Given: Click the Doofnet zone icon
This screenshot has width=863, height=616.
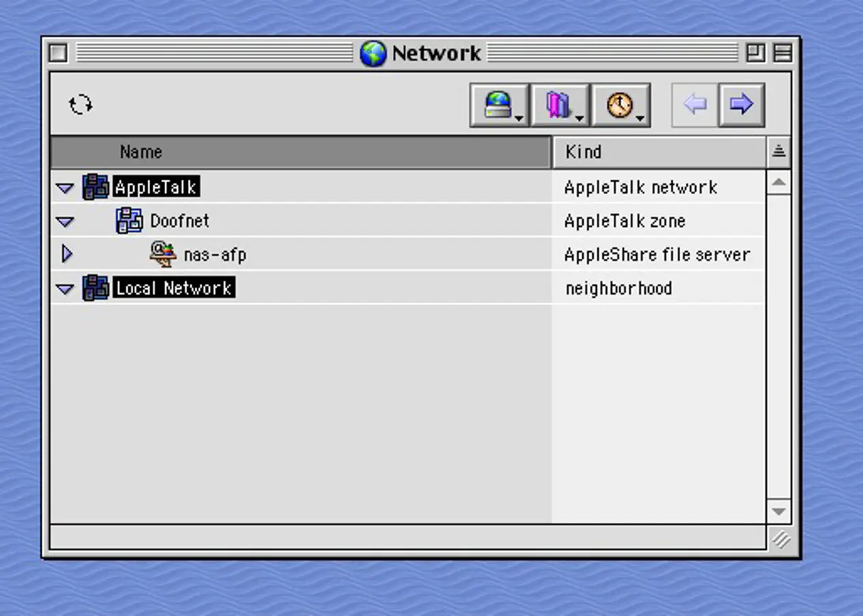Looking at the screenshot, I should pyautogui.click(x=129, y=220).
